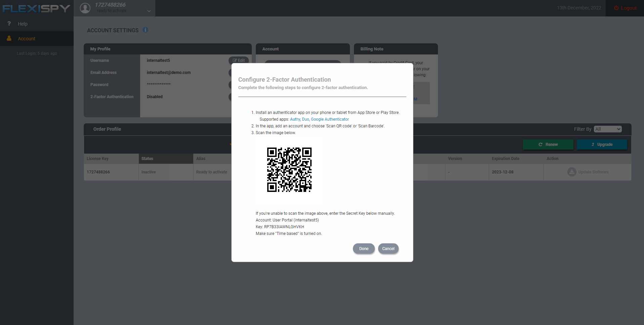644x325 pixels.
Task: Click expiration date 2023-12-08 cell
Action: coord(516,172)
